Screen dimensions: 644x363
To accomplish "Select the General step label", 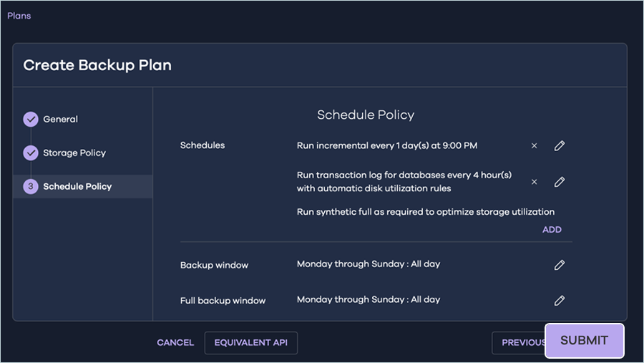I will coord(61,120).
